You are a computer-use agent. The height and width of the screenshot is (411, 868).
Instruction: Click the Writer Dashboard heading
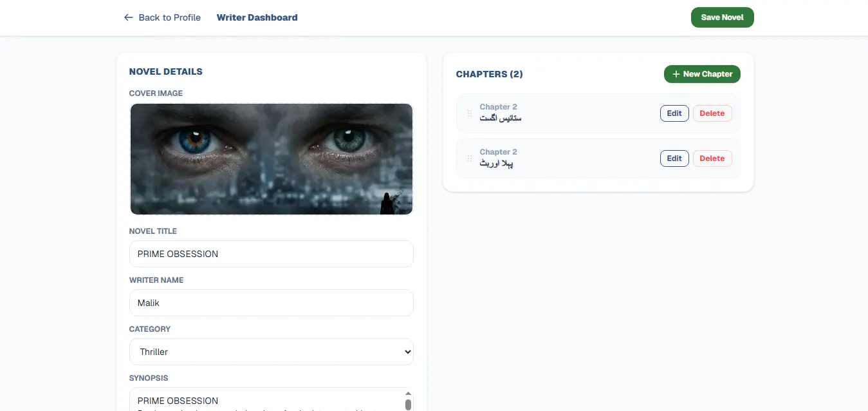257,17
